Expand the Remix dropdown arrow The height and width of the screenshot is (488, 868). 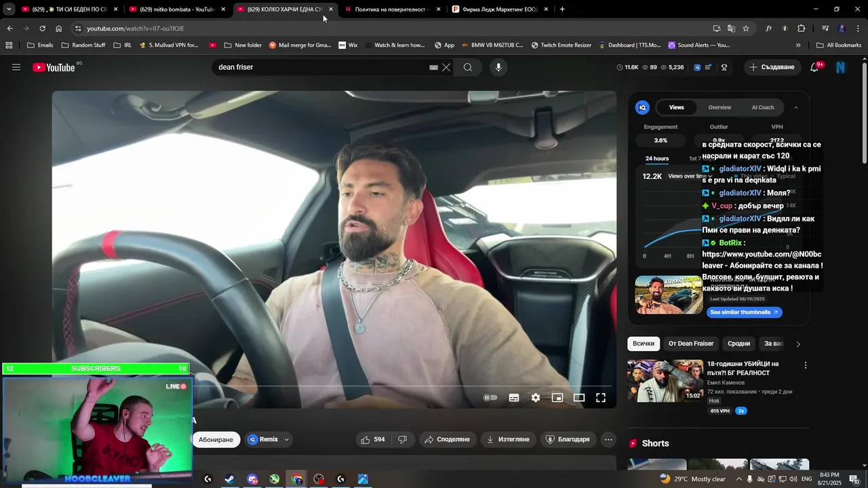pos(286,439)
